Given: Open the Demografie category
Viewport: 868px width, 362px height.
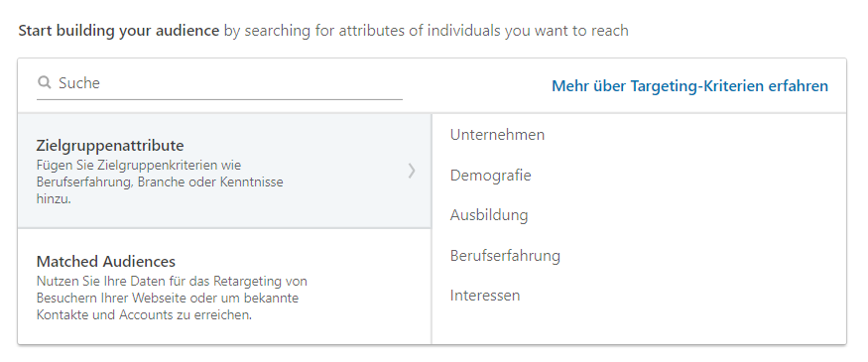Looking at the screenshot, I should click(x=490, y=175).
